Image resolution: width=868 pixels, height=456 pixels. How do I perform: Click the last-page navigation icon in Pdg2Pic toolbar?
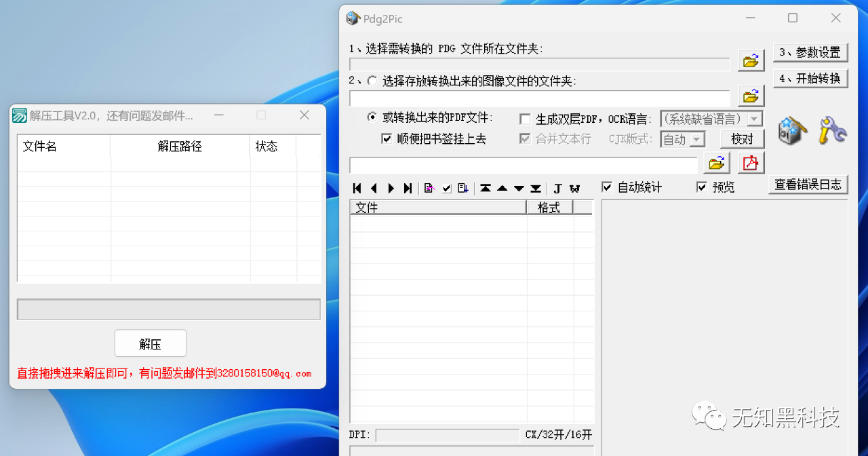point(408,189)
